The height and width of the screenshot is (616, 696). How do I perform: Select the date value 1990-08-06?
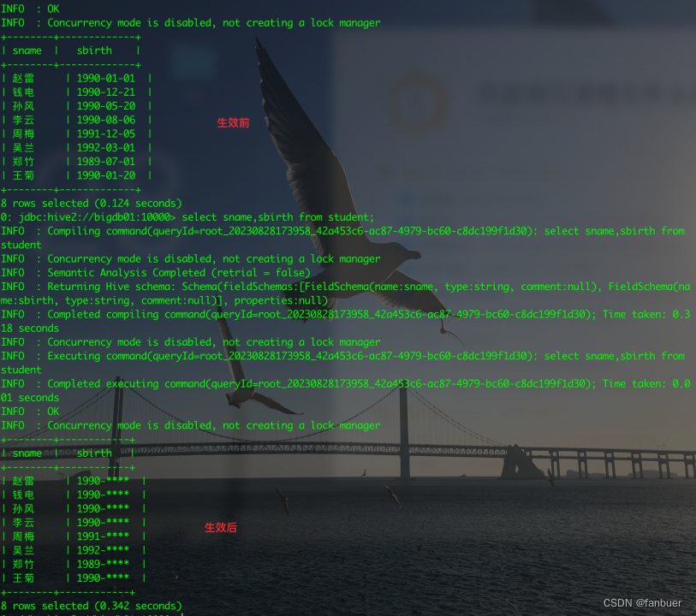[106, 120]
